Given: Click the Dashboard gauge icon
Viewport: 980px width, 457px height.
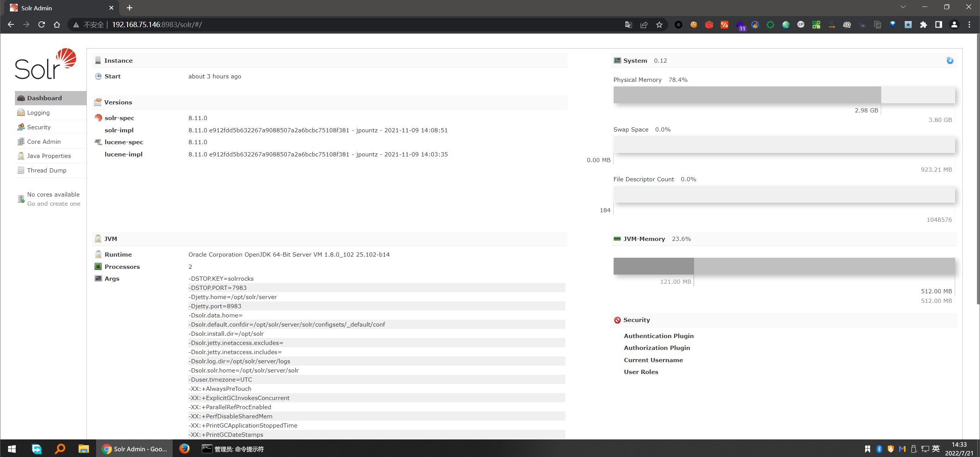Looking at the screenshot, I should tap(21, 98).
